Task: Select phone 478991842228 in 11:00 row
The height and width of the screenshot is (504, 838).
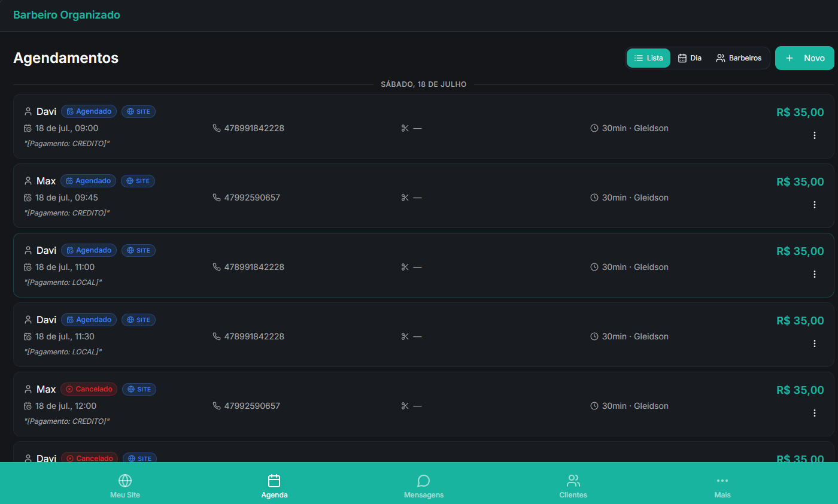Action: click(254, 267)
